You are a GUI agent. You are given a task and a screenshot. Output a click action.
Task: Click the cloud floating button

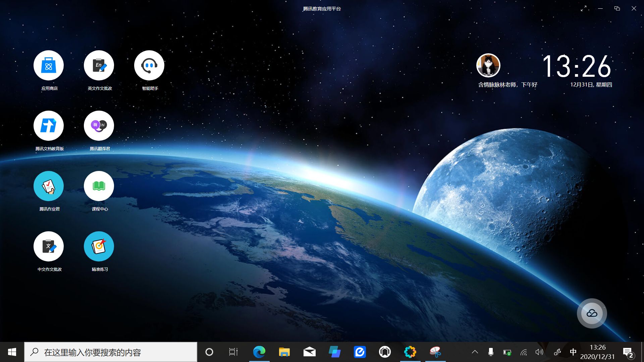tap(592, 313)
